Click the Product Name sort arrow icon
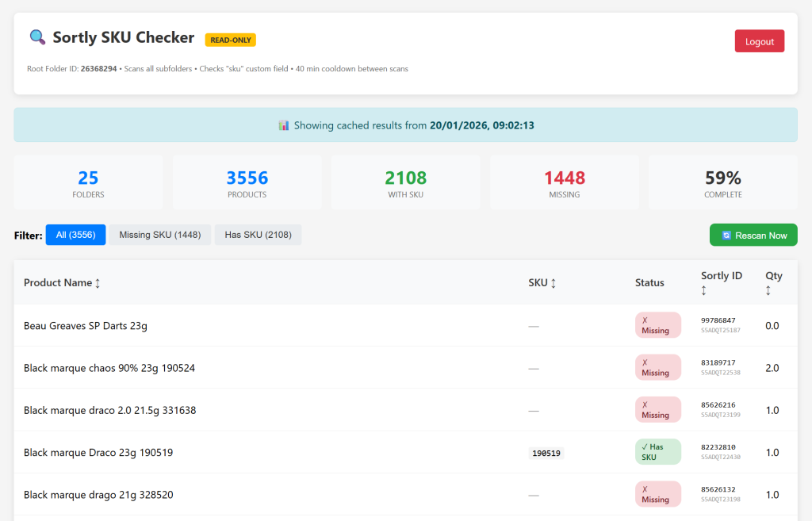This screenshot has width=812, height=521. pos(98,283)
